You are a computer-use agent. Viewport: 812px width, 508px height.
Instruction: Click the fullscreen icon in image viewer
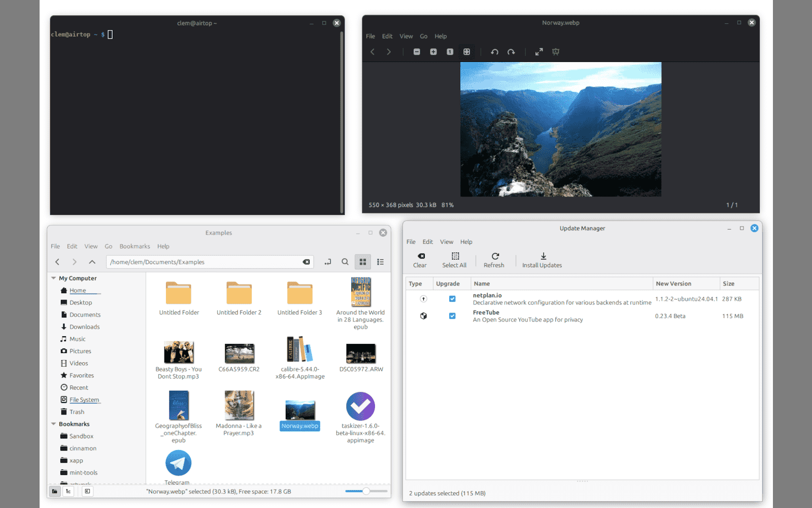[x=539, y=52]
